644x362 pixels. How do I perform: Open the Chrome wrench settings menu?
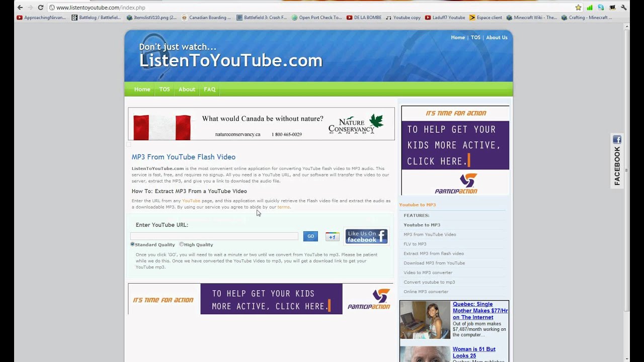pyautogui.click(x=624, y=8)
